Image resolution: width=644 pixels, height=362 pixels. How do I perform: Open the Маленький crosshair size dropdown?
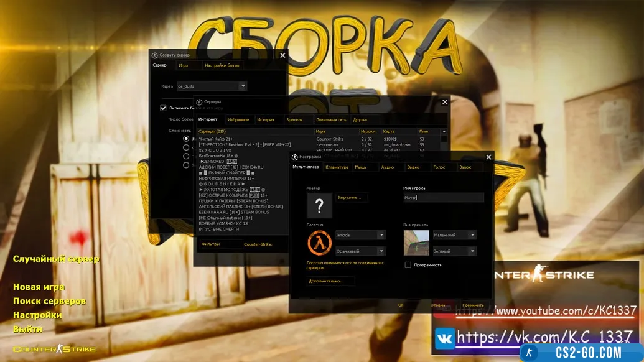click(x=472, y=235)
